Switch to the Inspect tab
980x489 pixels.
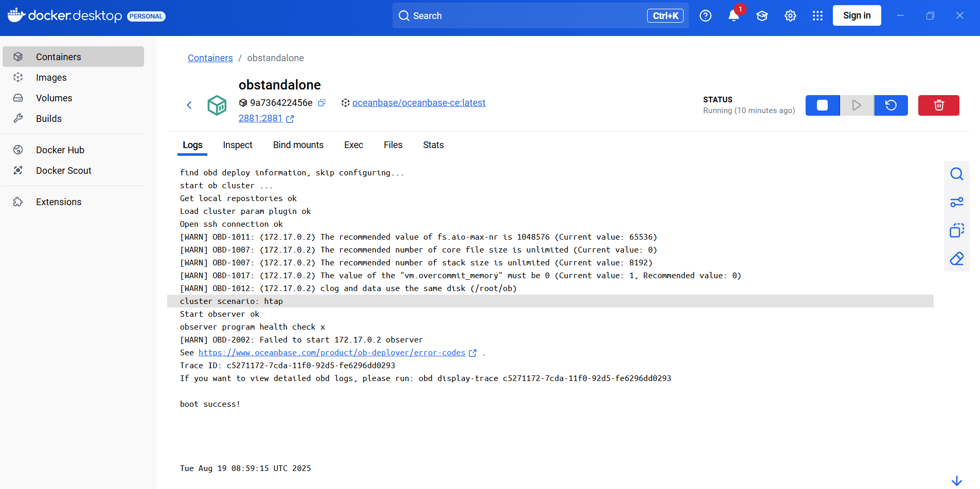(238, 146)
